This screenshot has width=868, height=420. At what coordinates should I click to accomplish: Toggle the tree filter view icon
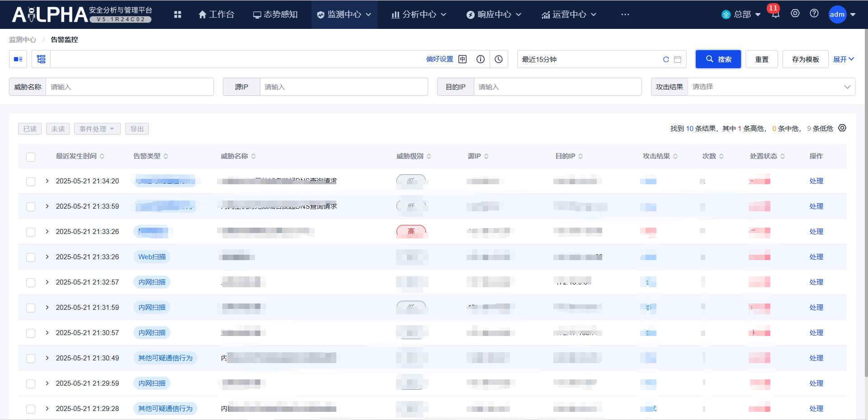(41, 59)
